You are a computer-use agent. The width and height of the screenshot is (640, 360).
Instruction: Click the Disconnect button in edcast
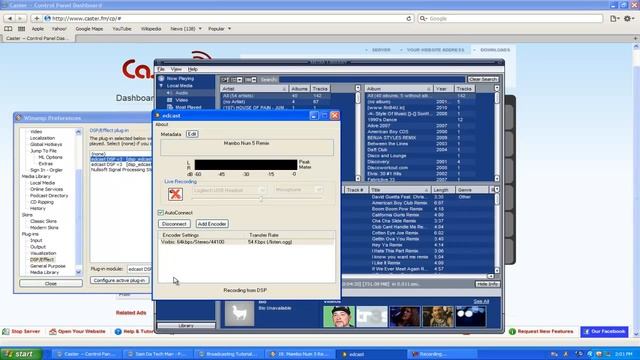tap(174, 224)
